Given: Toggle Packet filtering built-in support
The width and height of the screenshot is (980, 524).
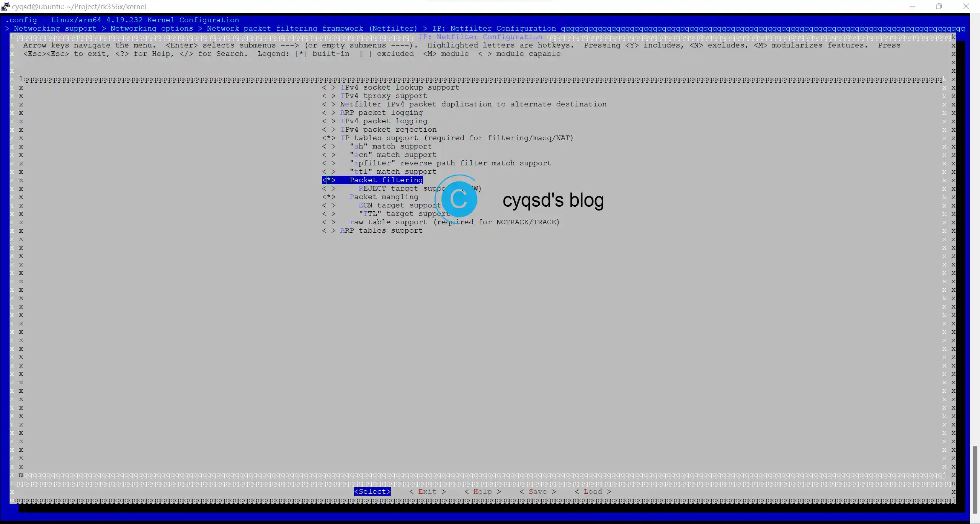Looking at the screenshot, I should coord(328,180).
